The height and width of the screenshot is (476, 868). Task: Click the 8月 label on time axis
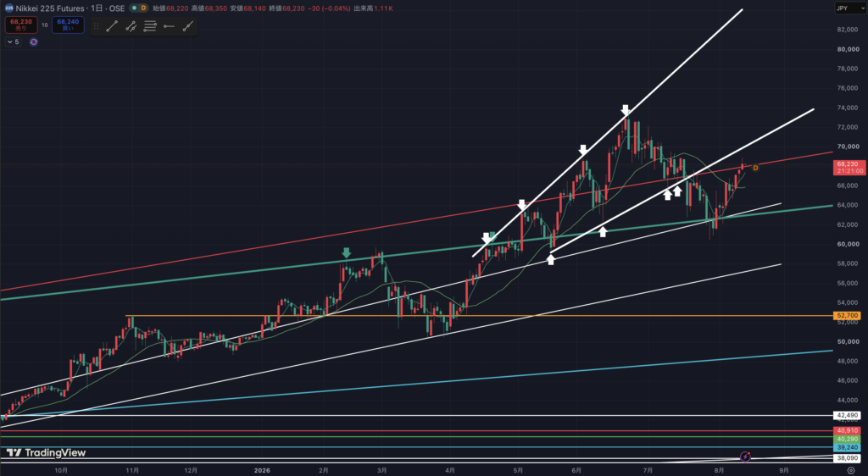point(719,470)
